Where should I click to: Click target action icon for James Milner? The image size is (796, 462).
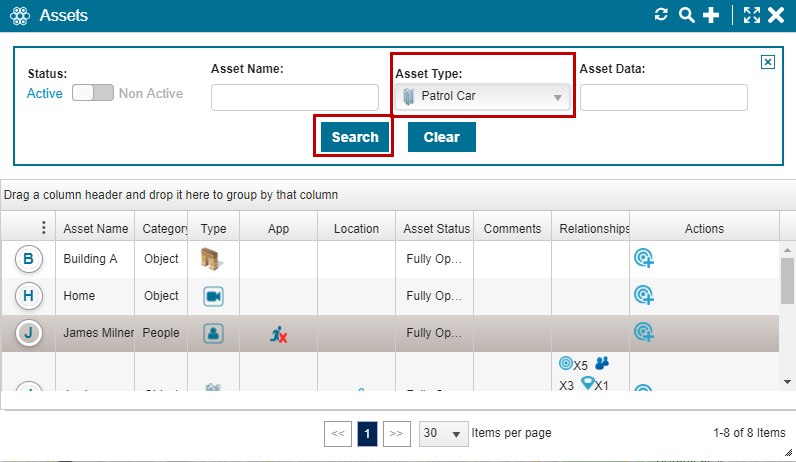[x=644, y=333]
